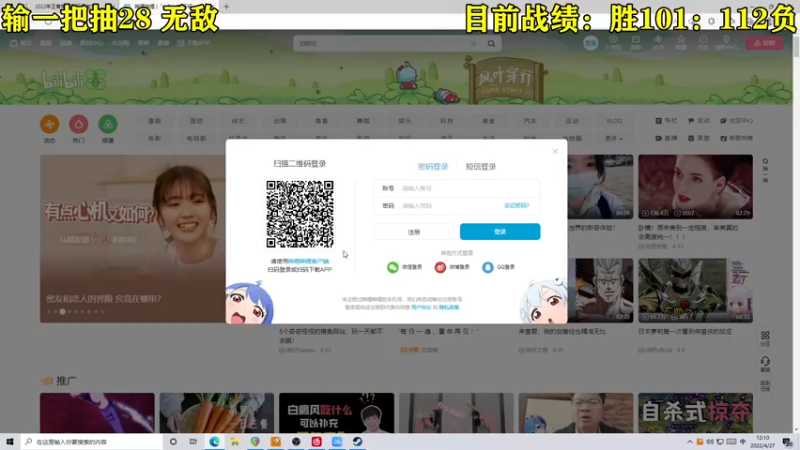This screenshot has height=450, width=800.
Task: Click the 账号 account input field
Action: click(x=457, y=188)
